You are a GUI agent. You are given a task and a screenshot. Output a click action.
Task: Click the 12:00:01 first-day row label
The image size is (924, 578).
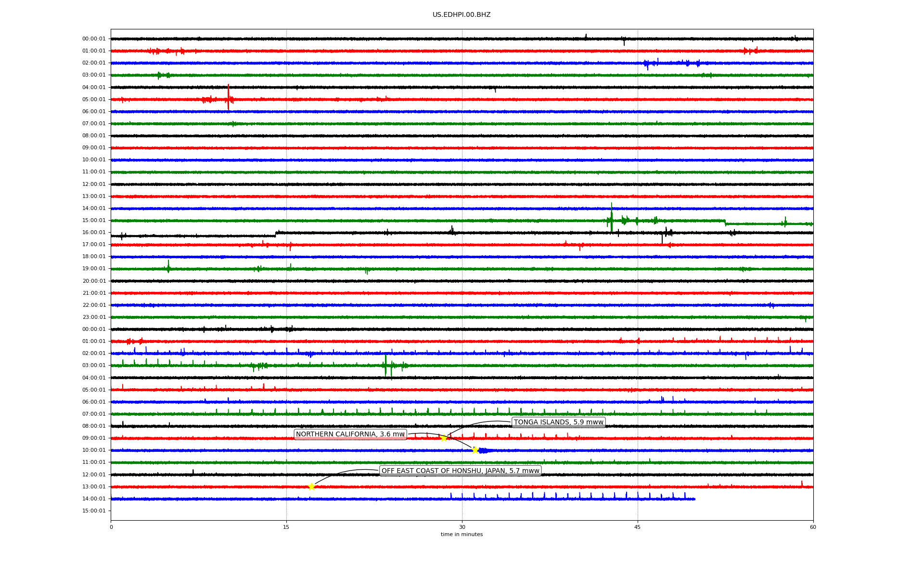click(94, 184)
